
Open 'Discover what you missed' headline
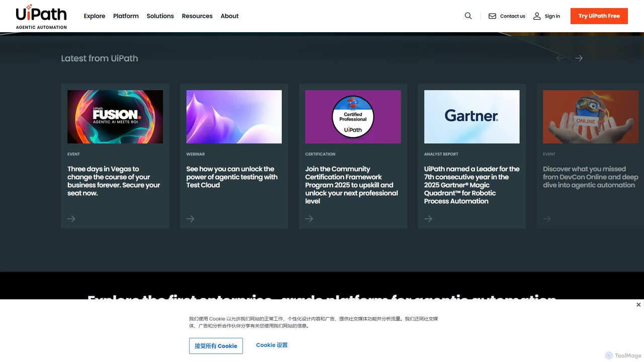[x=591, y=177]
